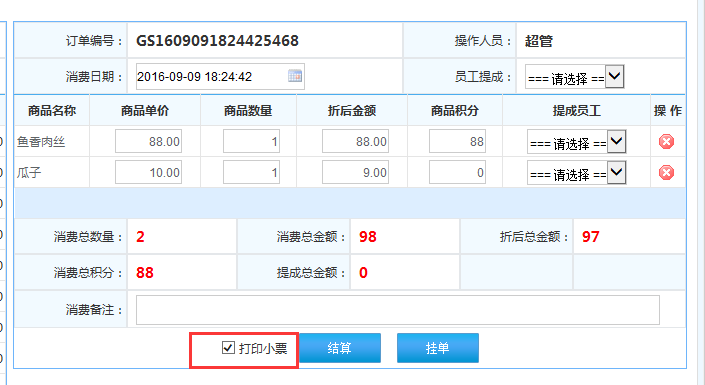Click discounted total amount value 97
This screenshot has width=705, height=385.
tap(591, 237)
